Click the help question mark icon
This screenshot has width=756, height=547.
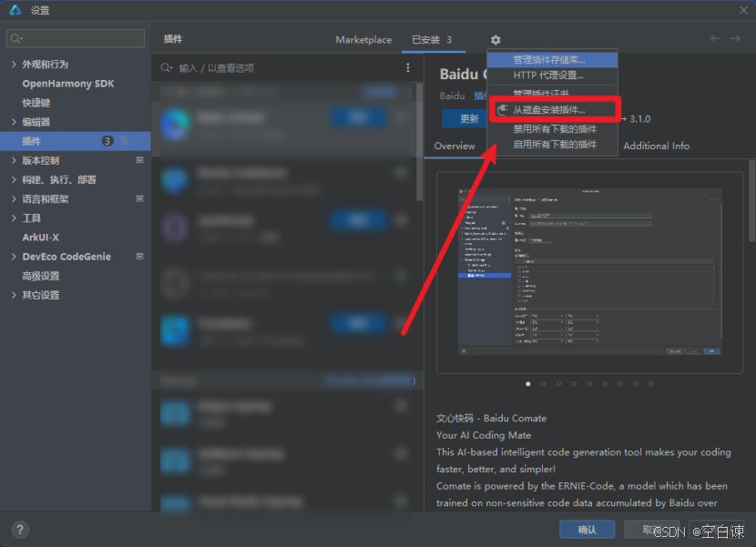point(20,530)
